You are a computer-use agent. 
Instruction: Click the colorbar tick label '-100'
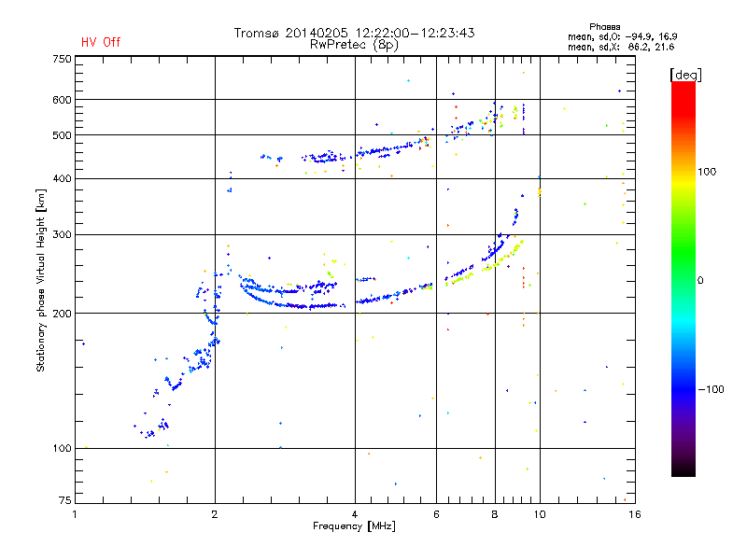click(711, 389)
